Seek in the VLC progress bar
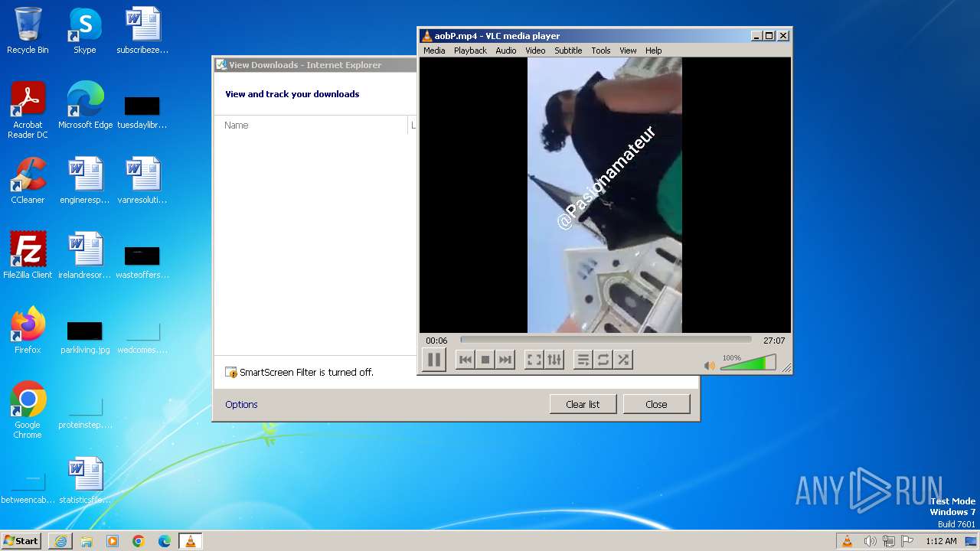This screenshot has width=980, height=551. [606, 340]
